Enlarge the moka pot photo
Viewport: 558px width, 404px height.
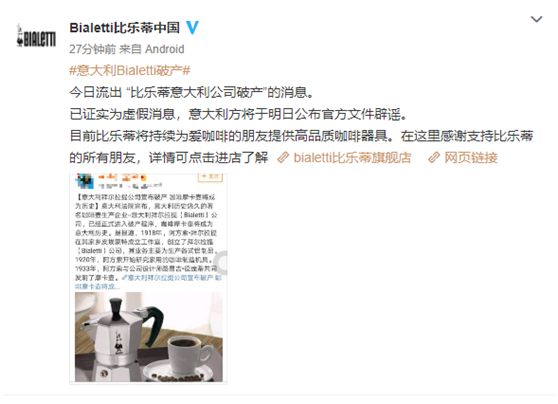coord(149,337)
